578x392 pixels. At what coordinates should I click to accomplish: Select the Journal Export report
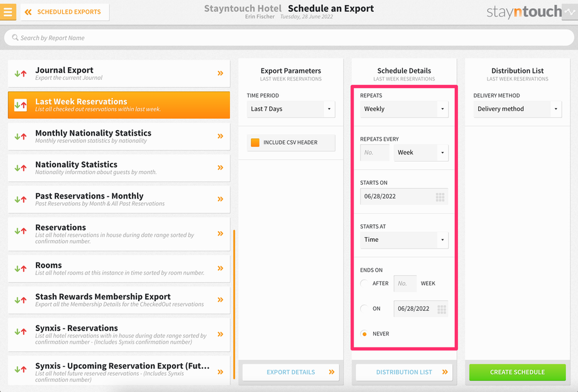click(119, 73)
